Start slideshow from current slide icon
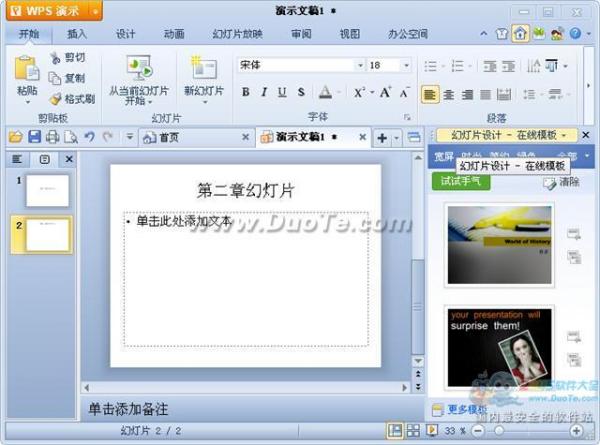 coord(139,67)
